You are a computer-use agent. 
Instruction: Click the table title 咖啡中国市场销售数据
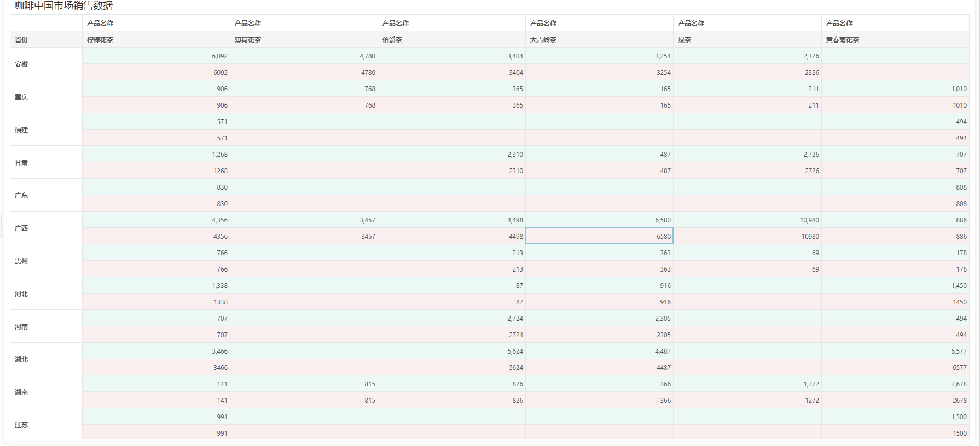coord(63,5)
